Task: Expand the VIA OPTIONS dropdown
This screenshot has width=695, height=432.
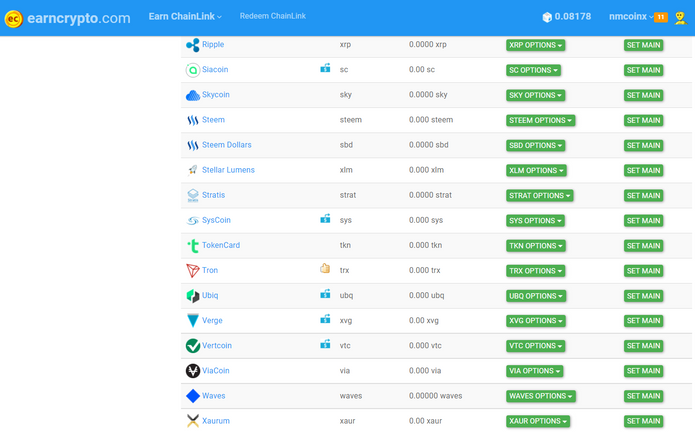Action: coord(535,371)
